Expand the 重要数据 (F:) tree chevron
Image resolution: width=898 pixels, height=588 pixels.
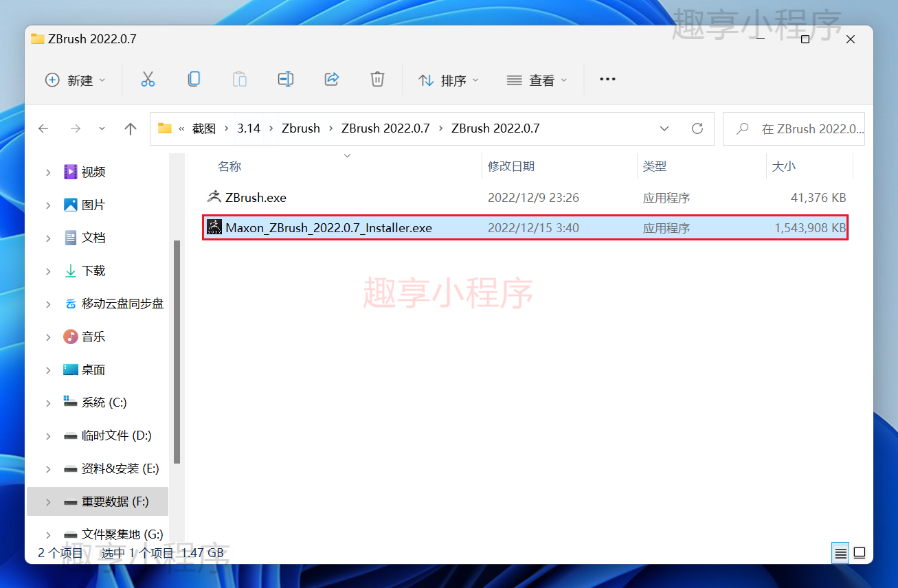coord(48,502)
